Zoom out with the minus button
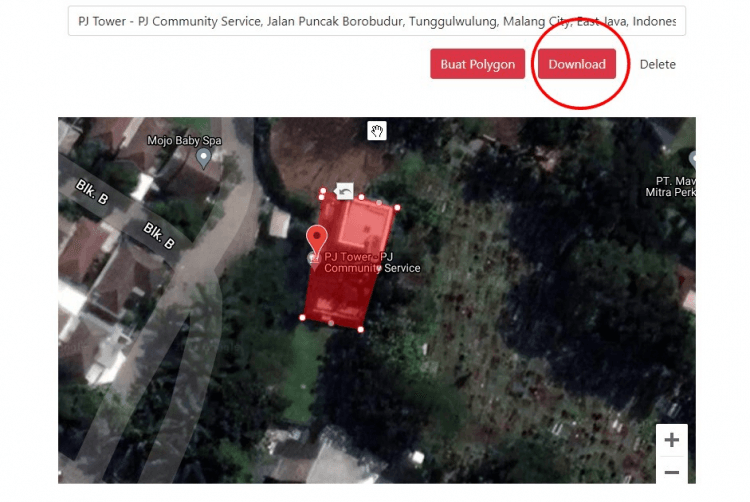 point(672,472)
